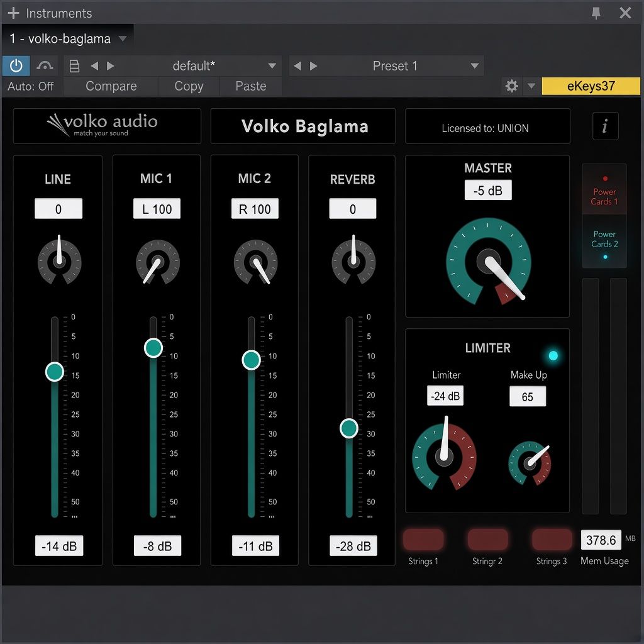644x644 pixels.
Task: Pin the Instruments window
Action: [596, 13]
